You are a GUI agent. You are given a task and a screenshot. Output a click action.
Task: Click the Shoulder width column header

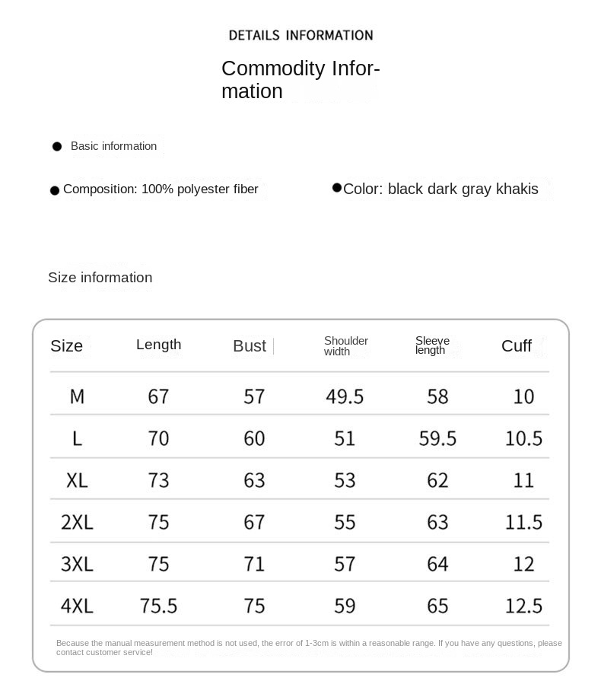(x=345, y=346)
